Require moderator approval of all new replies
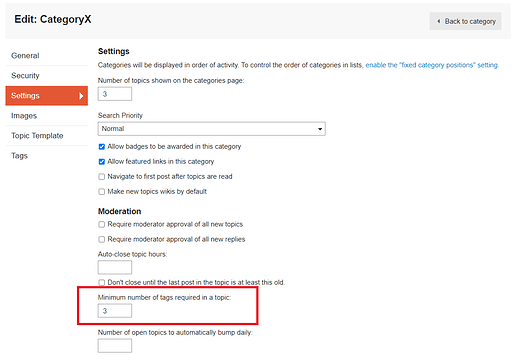 coord(102,239)
